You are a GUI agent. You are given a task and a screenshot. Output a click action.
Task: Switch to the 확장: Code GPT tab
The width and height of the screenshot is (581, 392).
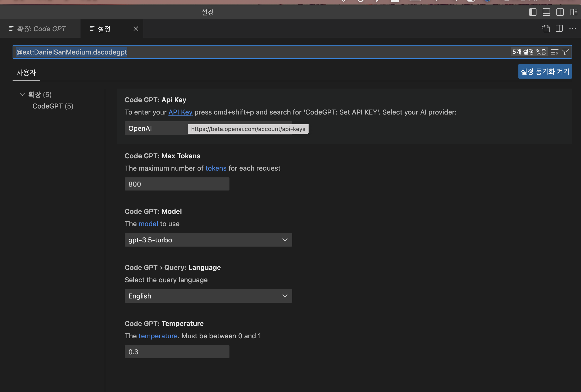click(41, 29)
